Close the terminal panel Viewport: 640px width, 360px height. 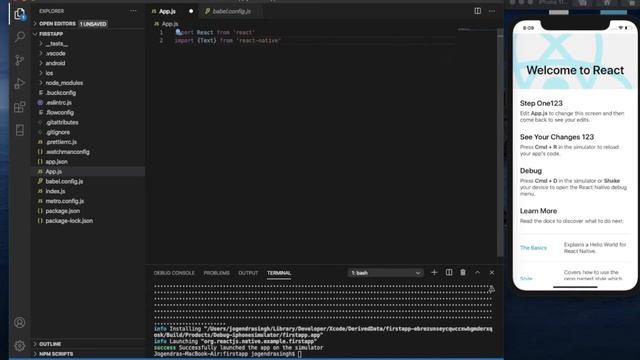tap(492, 272)
